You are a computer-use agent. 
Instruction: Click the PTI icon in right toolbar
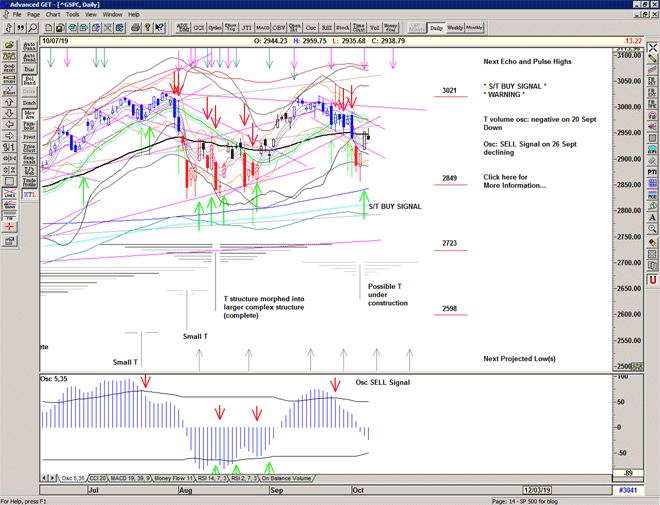click(x=650, y=171)
